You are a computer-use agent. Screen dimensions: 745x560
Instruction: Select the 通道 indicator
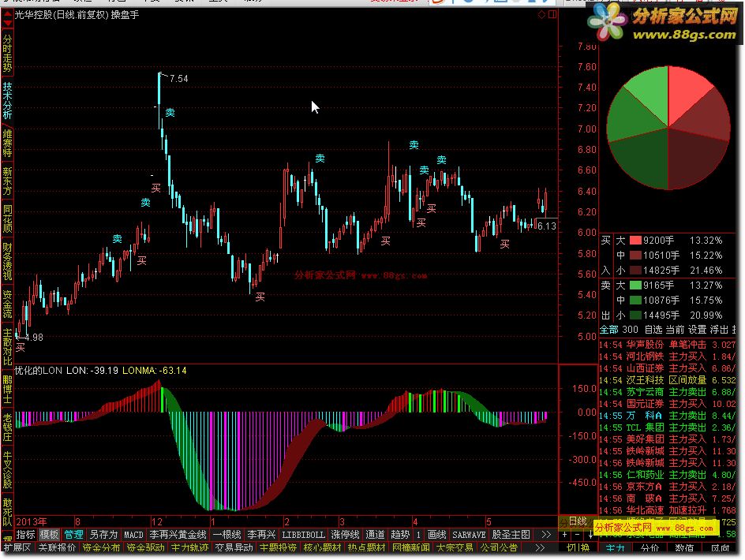coord(375,535)
